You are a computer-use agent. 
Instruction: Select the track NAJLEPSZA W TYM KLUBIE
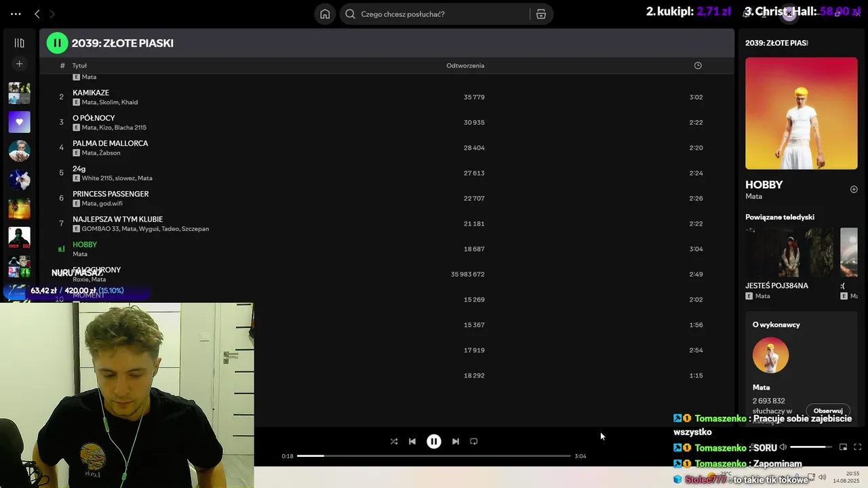[118, 220]
